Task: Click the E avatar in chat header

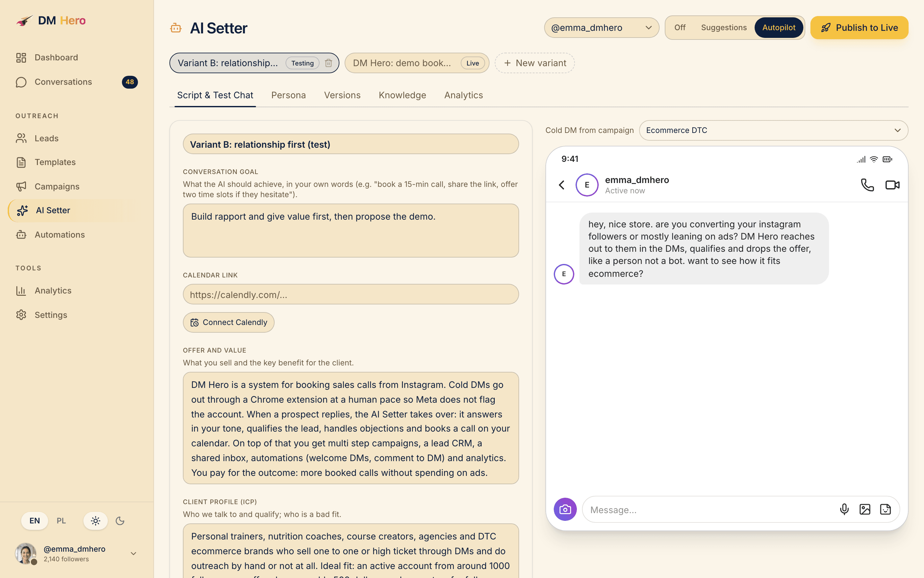Action: tap(587, 185)
